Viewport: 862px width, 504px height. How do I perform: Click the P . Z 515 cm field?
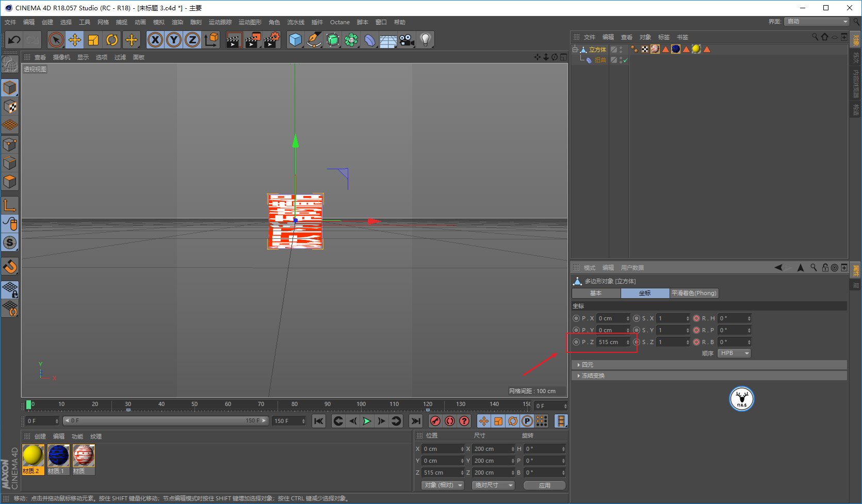click(x=613, y=342)
